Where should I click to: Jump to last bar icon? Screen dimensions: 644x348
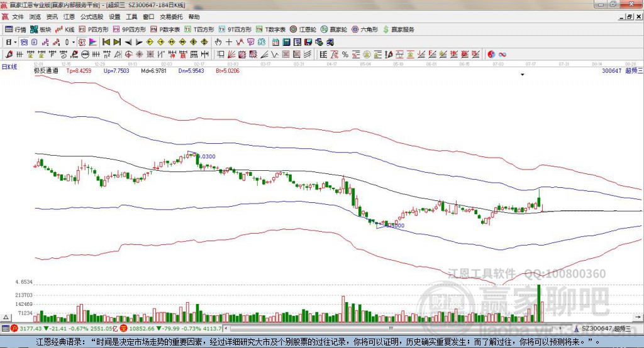(117, 42)
